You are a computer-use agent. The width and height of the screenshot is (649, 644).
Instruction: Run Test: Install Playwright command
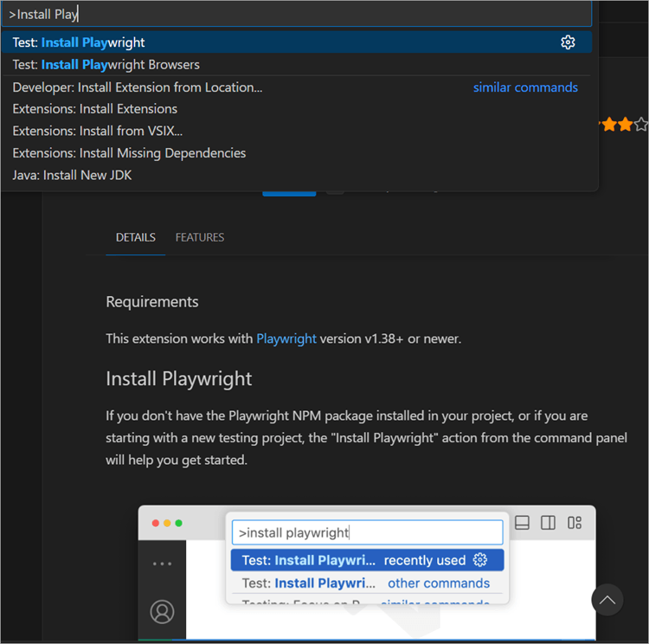click(x=296, y=42)
